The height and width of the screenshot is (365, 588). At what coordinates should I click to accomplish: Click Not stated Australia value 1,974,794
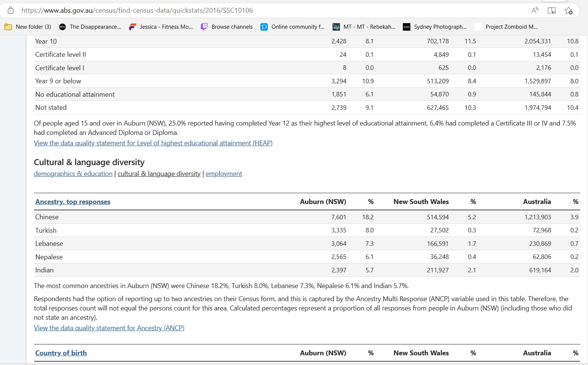[x=538, y=108]
